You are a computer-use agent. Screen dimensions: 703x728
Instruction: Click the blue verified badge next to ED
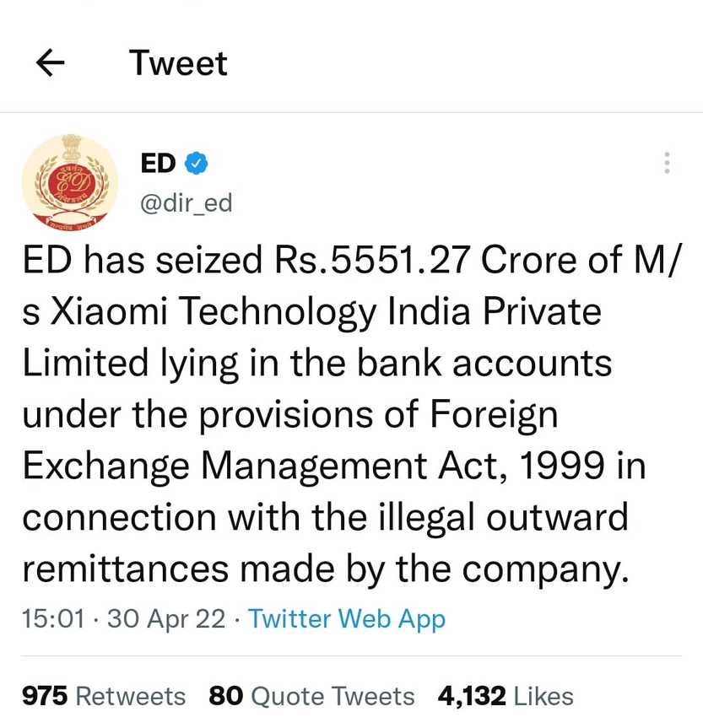[195, 164]
